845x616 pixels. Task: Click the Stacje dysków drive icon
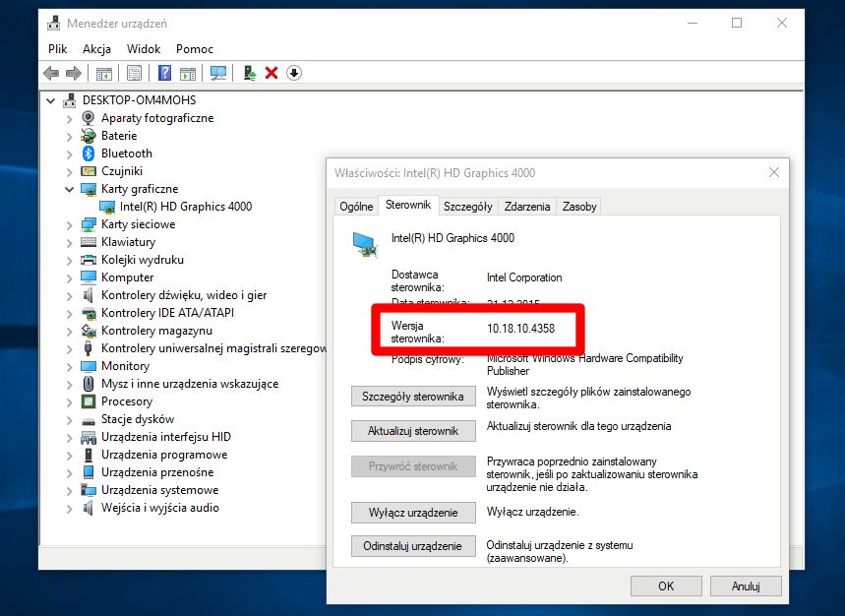pos(89,420)
